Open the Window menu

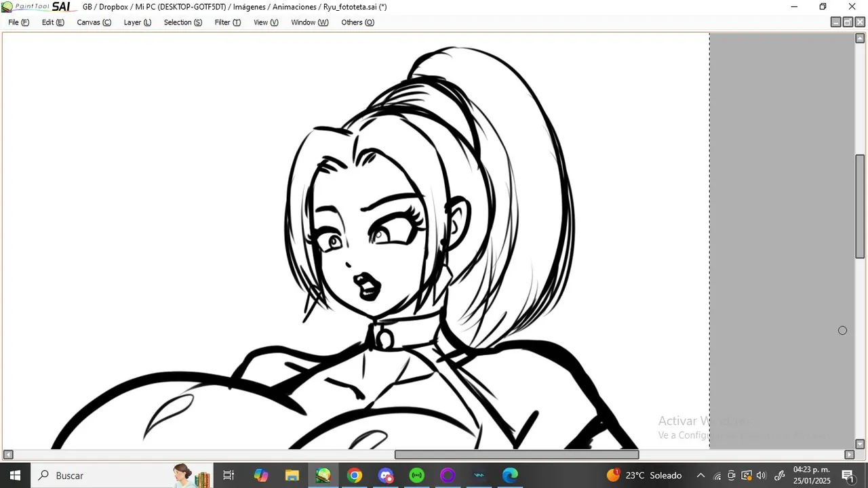tap(309, 22)
